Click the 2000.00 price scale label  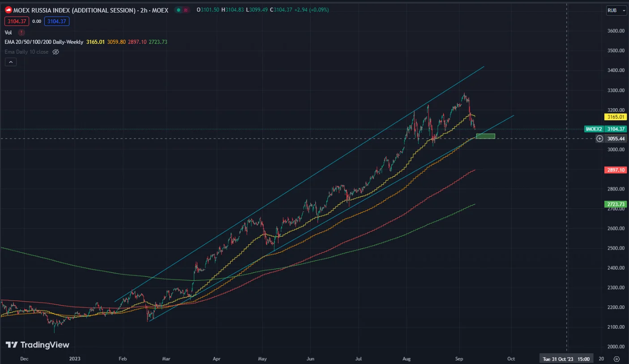coord(616,347)
